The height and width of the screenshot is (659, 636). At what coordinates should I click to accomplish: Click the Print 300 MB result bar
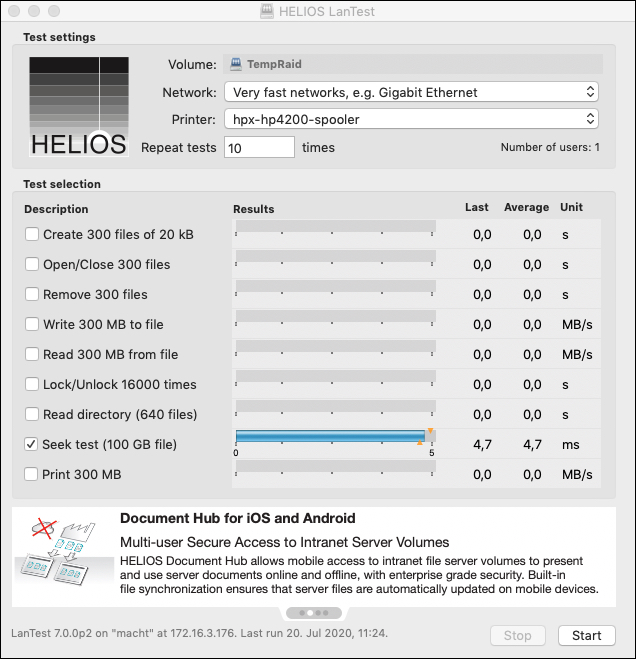coord(335,466)
